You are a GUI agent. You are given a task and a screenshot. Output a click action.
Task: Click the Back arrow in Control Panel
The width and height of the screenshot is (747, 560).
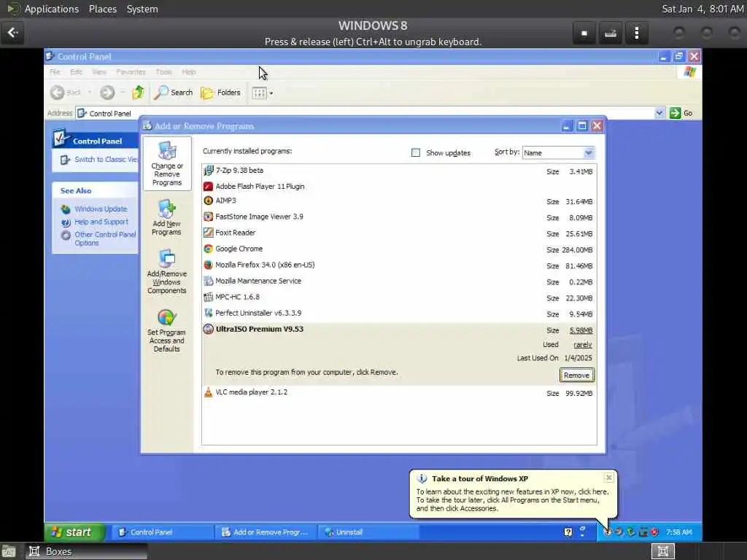[x=58, y=93]
